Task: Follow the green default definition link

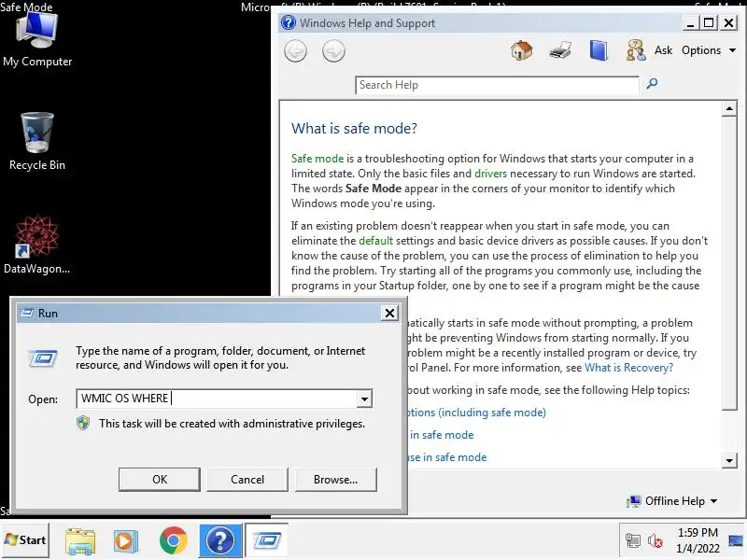Action: click(376, 241)
